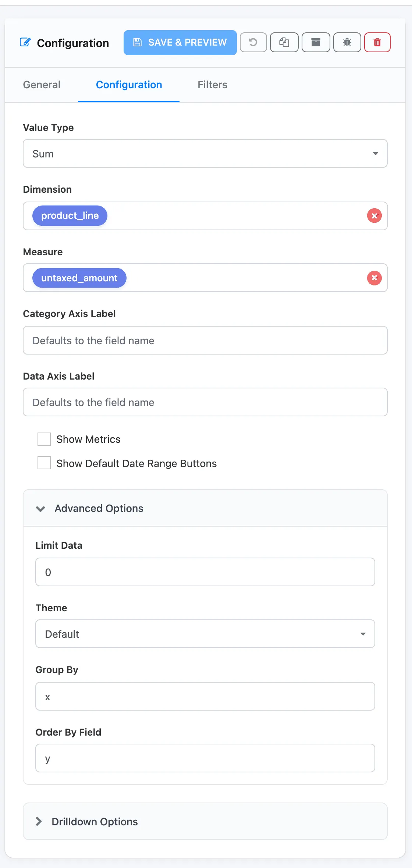The width and height of the screenshot is (412, 868).
Task: Focus the Data Axis Label input
Action: pyautogui.click(x=205, y=402)
